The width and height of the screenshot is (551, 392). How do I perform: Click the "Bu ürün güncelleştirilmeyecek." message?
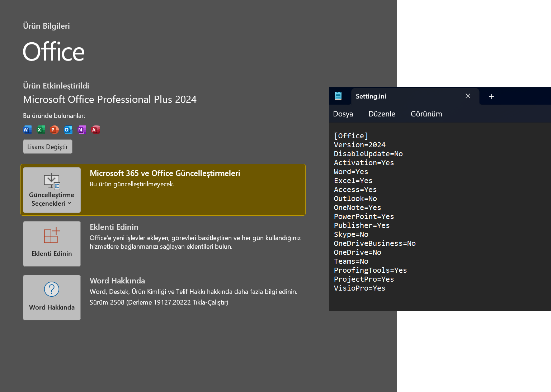click(132, 184)
